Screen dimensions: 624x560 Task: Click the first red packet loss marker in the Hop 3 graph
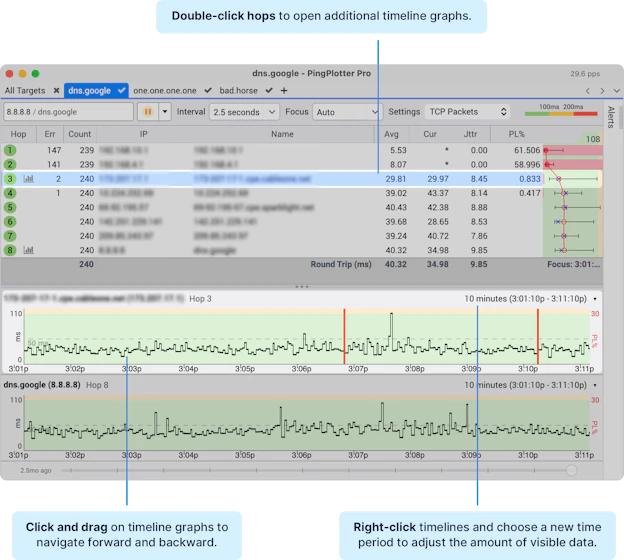345,336
